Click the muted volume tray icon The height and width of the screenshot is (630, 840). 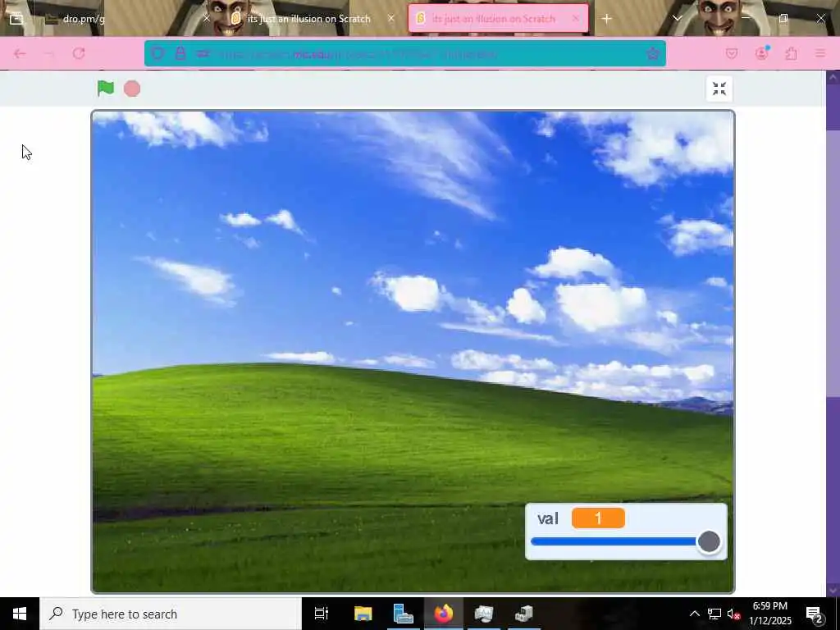(x=734, y=614)
